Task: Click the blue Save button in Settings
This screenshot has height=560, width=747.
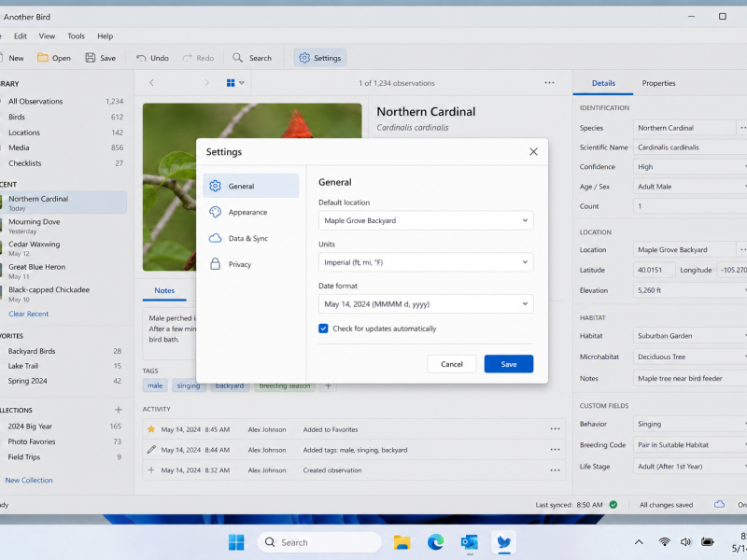Action: coord(509,364)
